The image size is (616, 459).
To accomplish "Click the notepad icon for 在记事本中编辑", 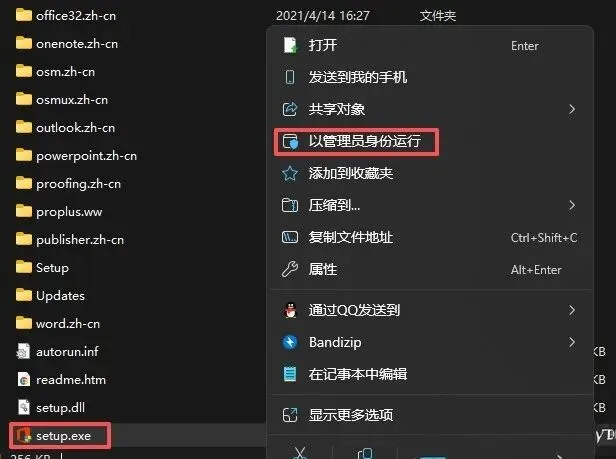I will [x=290, y=374].
